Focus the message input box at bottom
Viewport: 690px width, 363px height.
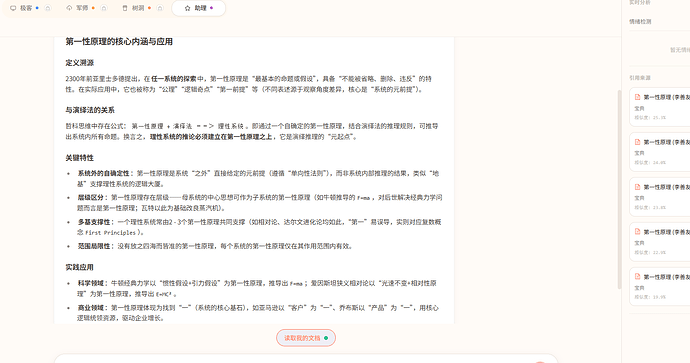(306, 359)
